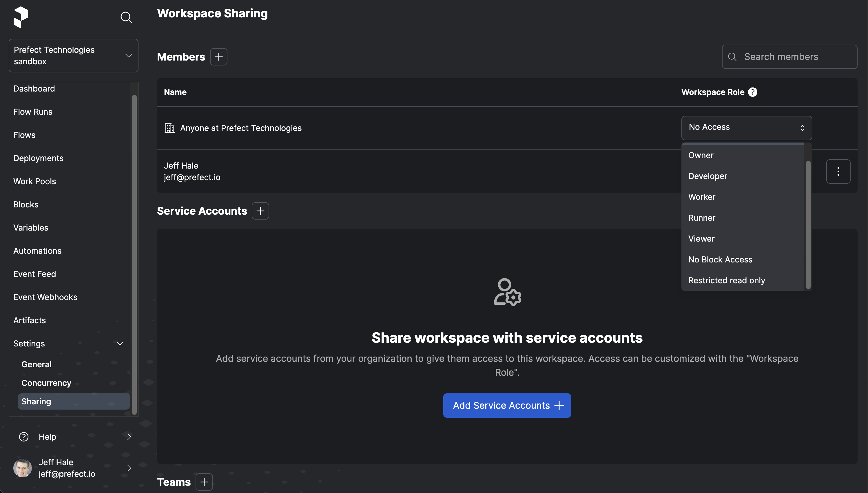Screen dimensions: 868x493
Task: Click the plus icon next to Teams
Action: (204, 482)
